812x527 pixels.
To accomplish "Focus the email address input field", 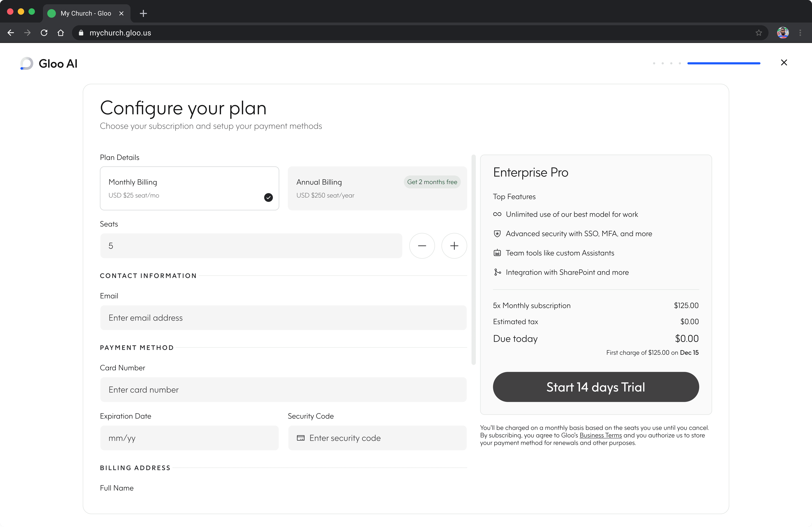I will tap(283, 318).
